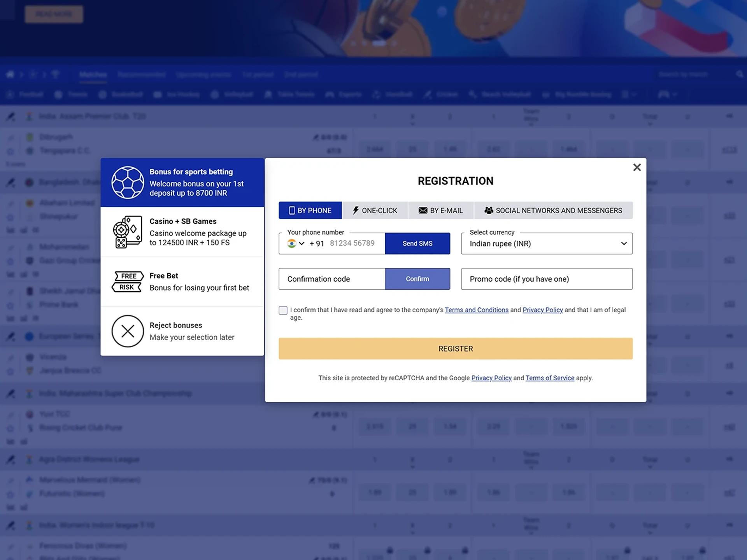This screenshot has height=560, width=747.
Task: Open the India flag country code dropdown
Action: (x=296, y=243)
